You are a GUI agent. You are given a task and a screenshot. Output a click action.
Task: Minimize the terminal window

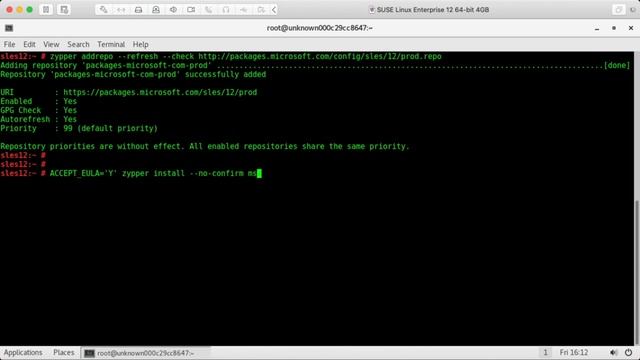coord(597,28)
